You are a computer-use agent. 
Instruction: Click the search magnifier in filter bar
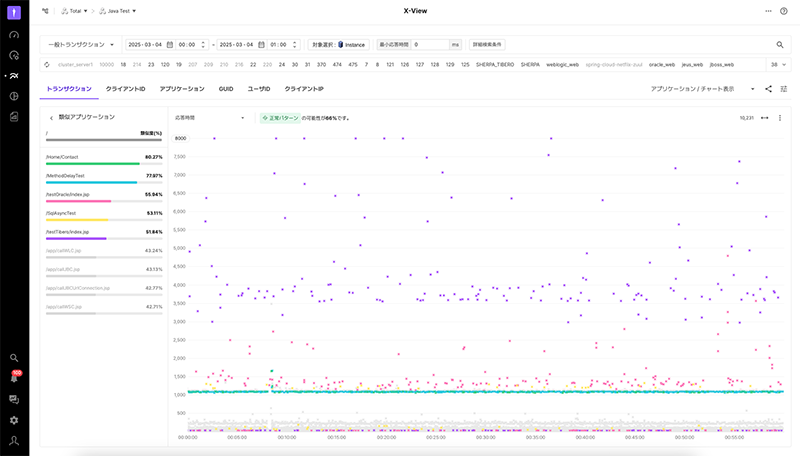pyautogui.click(x=780, y=45)
